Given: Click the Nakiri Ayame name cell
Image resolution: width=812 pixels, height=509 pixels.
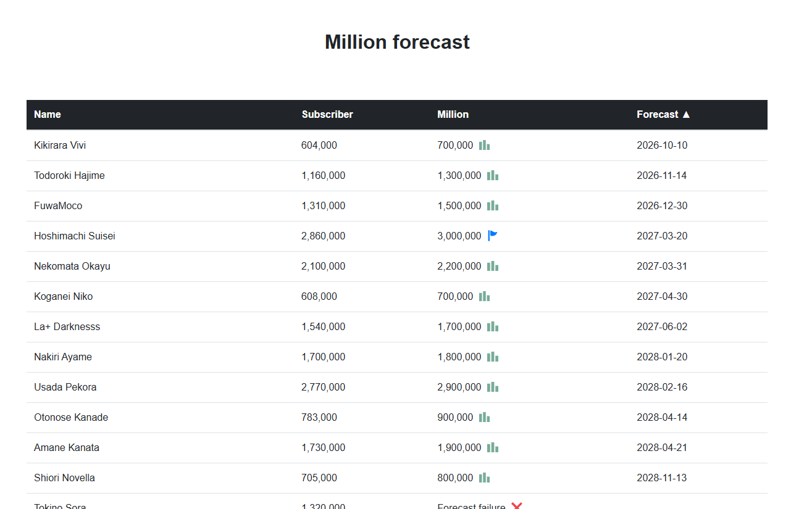Looking at the screenshot, I should (63, 357).
